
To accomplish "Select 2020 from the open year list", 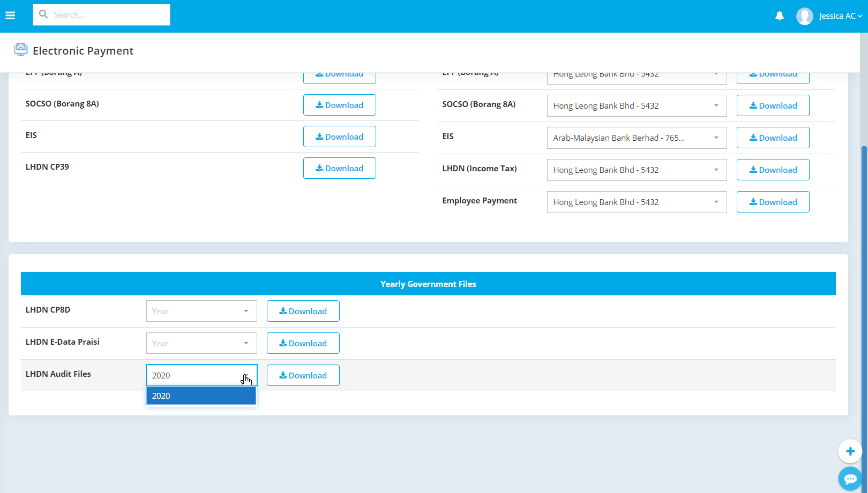I will [201, 396].
